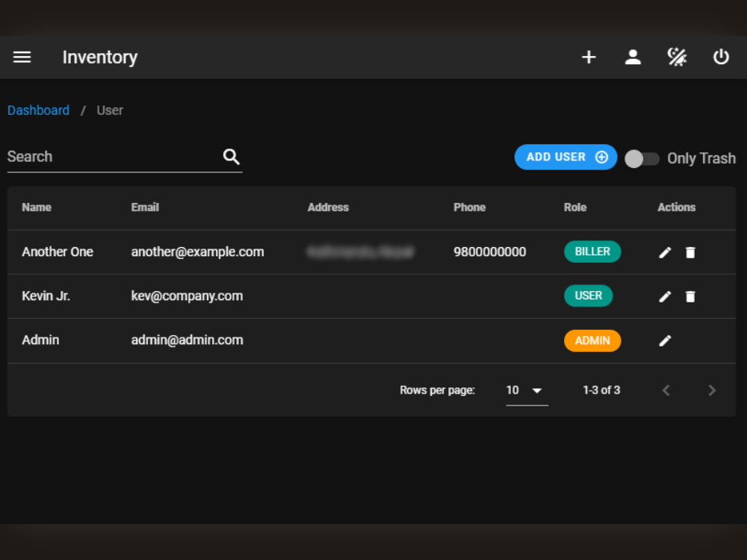This screenshot has width=747, height=560.
Task: Toggle the Only Trash switch
Action: pos(642,158)
